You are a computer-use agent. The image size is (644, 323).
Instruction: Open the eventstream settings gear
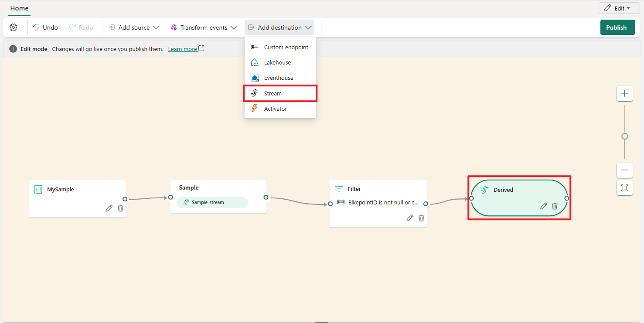14,27
